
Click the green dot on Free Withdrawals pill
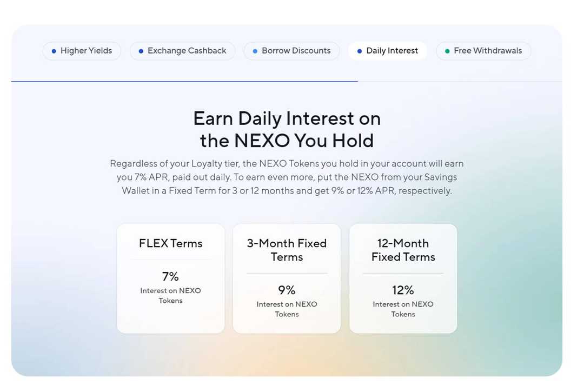tap(447, 51)
